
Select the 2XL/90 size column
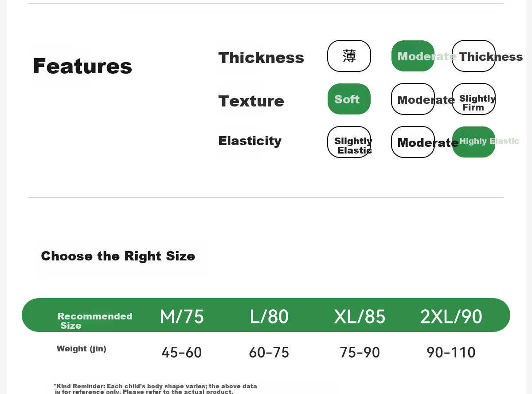click(x=451, y=317)
